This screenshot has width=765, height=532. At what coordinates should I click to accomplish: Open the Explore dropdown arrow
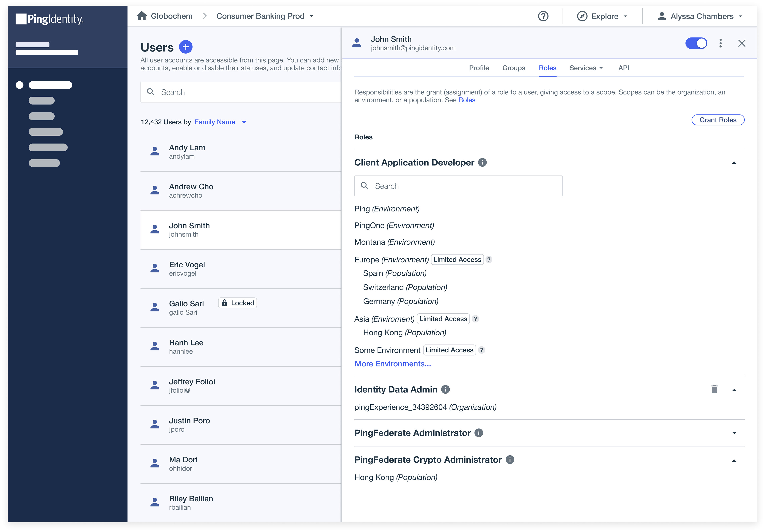(x=625, y=16)
